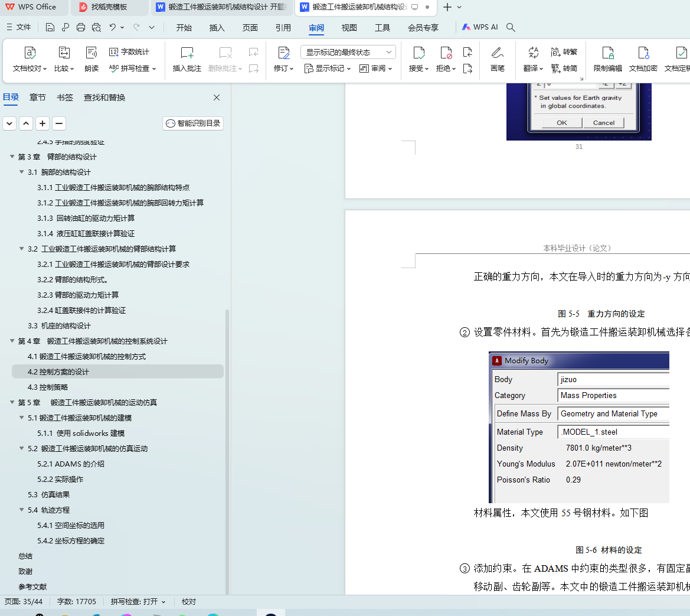Open the display-for-review dropdown 显示标记的最终状态
Image resolution: width=690 pixels, height=616 pixels.
pyautogui.click(x=348, y=52)
